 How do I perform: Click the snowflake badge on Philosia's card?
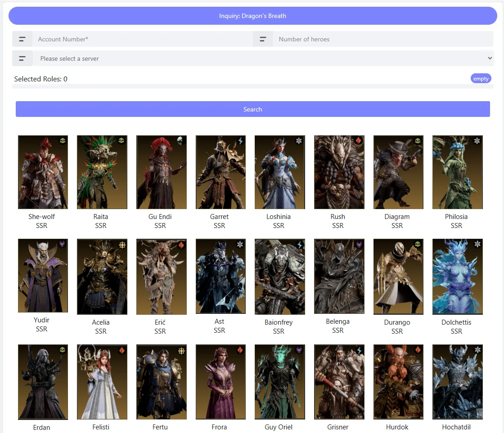[x=478, y=140]
